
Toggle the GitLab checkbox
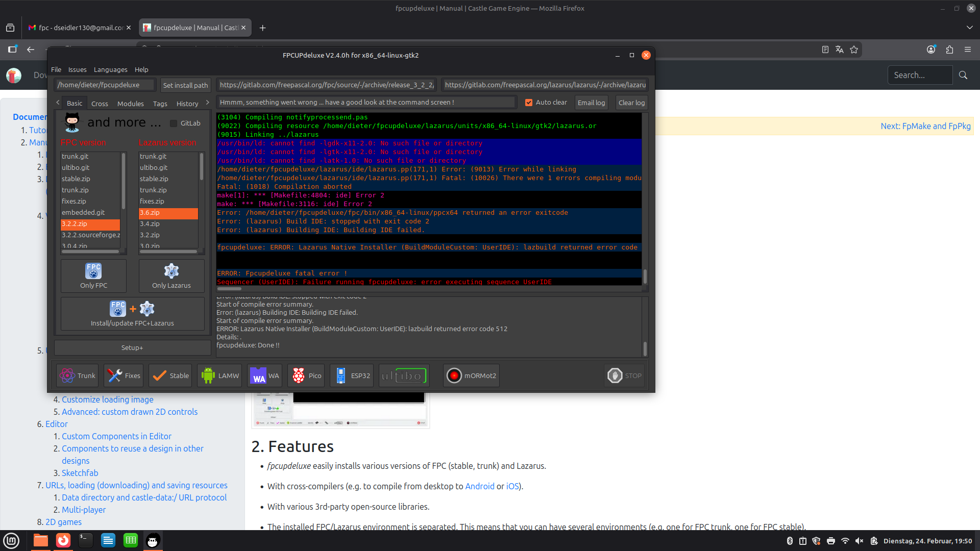tap(174, 123)
